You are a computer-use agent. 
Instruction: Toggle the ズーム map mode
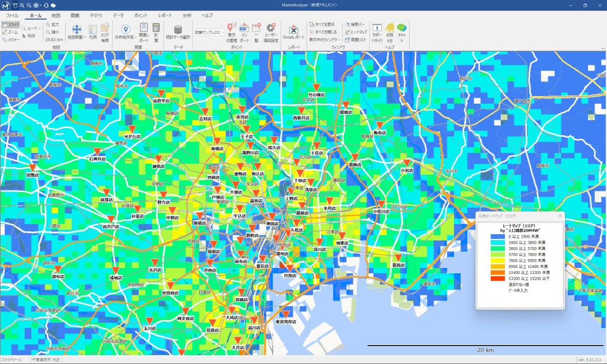click(11, 32)
